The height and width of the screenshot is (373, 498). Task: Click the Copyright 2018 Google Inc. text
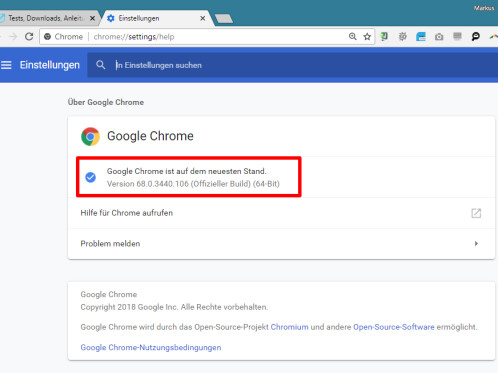174,307
